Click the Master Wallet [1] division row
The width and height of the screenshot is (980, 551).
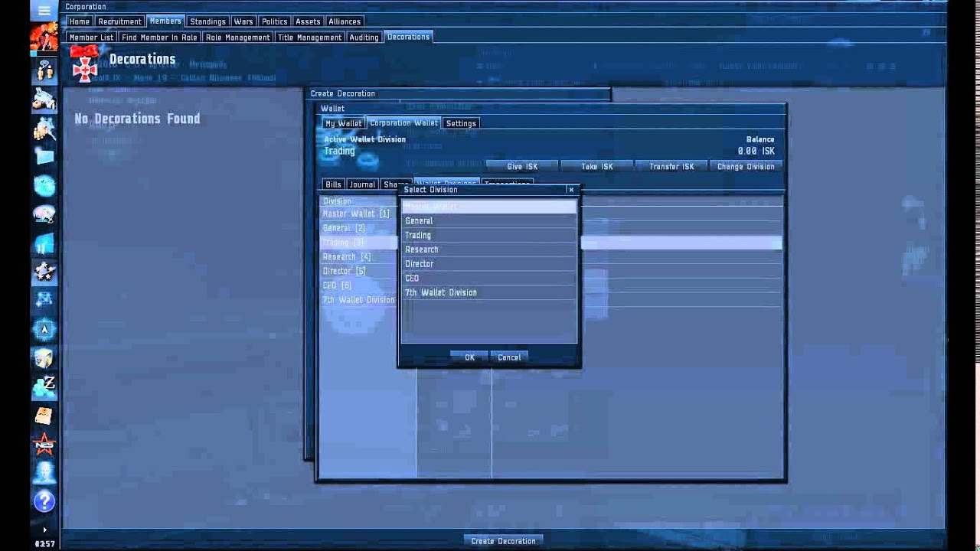[359, 214]
